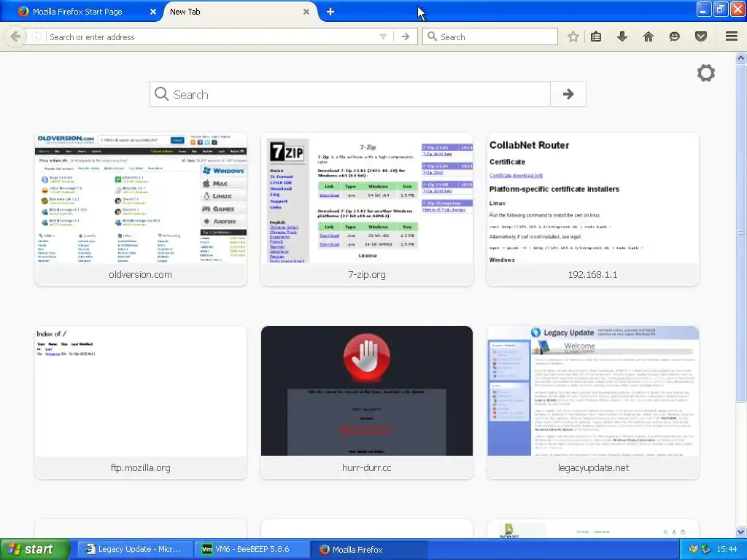
Task: Click the vertical scrollbar thumb
Action: coord(741,233)
